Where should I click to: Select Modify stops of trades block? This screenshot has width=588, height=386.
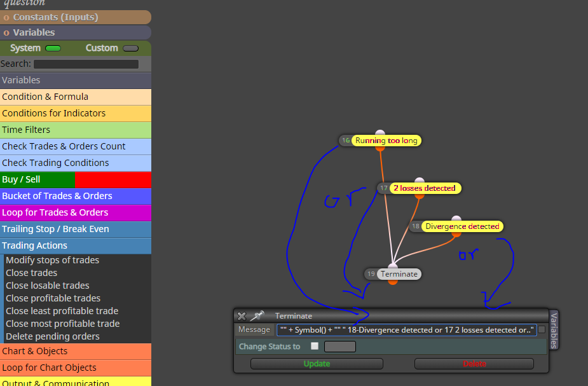(x=53, y=260)
